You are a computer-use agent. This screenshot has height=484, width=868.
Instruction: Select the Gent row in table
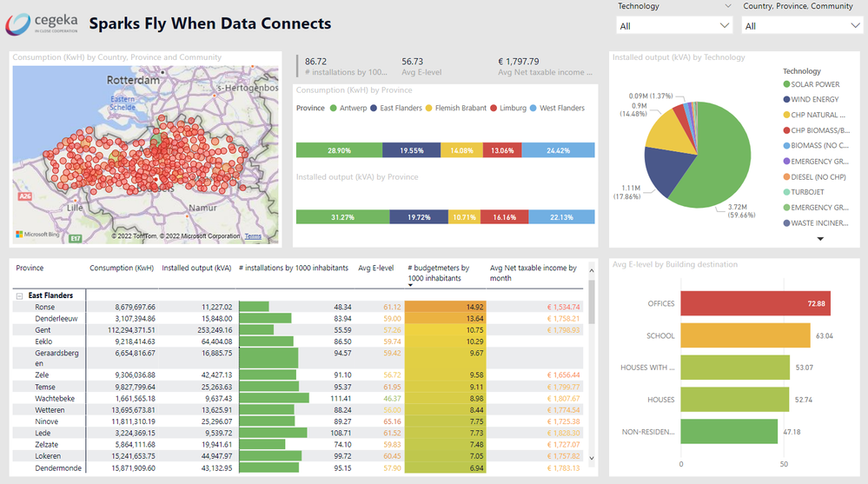tap(44, 331)
